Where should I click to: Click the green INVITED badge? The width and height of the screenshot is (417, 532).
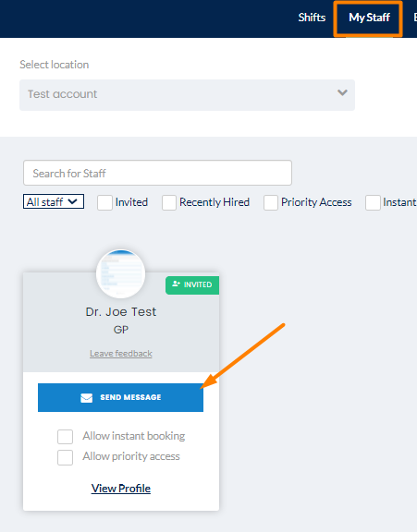192,285
